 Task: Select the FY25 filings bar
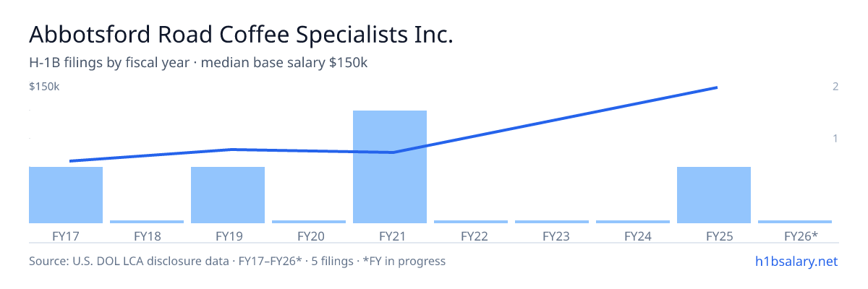click(714, 195)
